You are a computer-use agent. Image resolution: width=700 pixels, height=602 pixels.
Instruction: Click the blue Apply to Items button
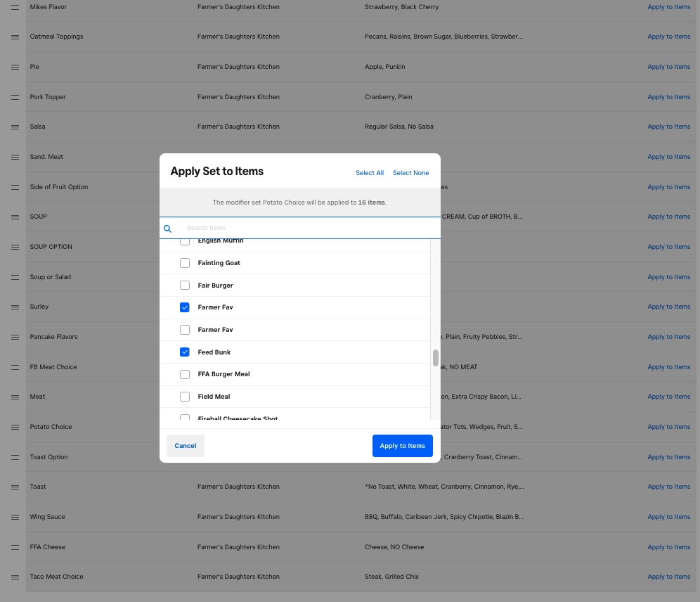coord(402,446)
